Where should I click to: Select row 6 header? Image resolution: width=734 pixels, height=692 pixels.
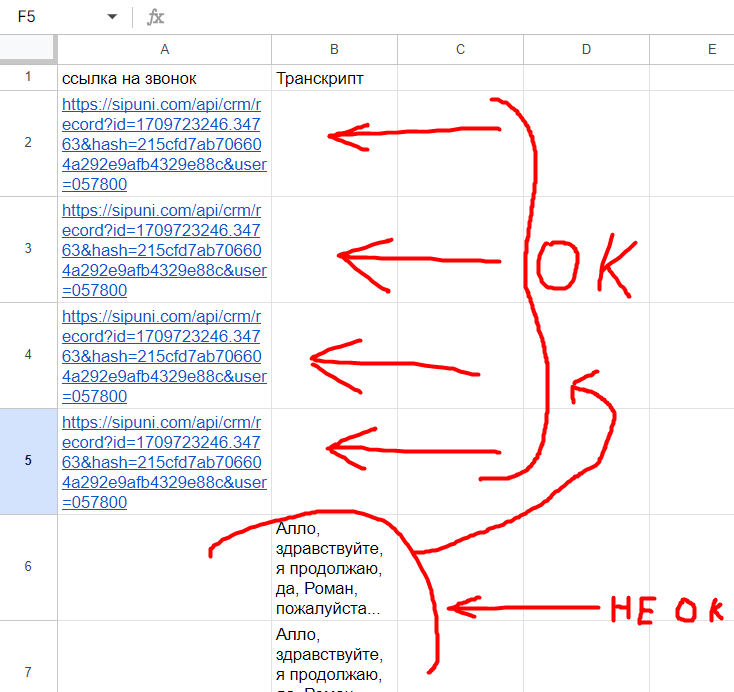(28, 567)
